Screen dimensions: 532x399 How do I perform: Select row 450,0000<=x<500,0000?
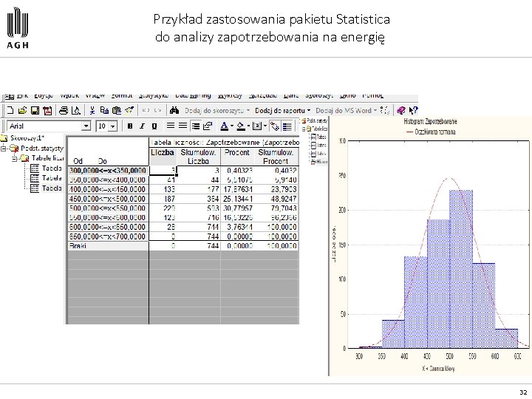(x=108, y=199)
